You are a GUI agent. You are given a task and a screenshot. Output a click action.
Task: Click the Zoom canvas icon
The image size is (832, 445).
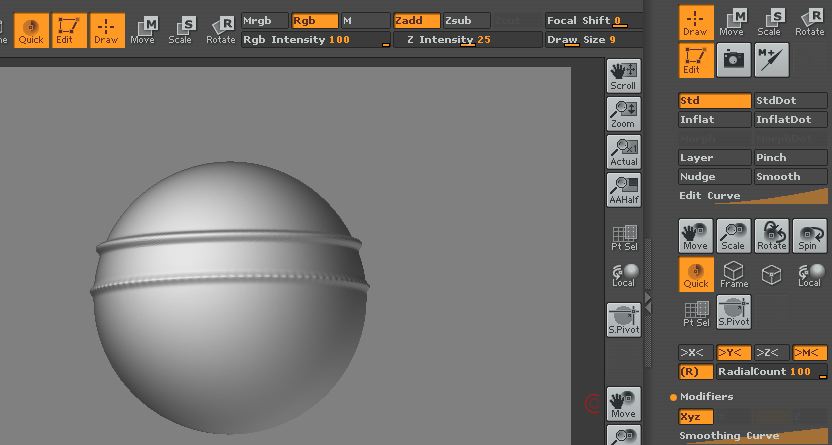(624, 114)
